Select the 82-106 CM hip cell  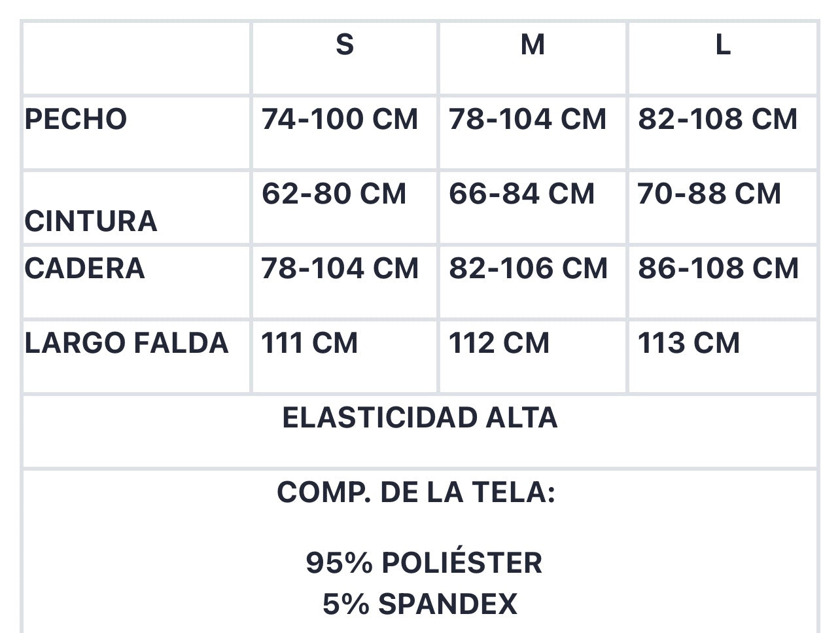[x=533, y=282]
